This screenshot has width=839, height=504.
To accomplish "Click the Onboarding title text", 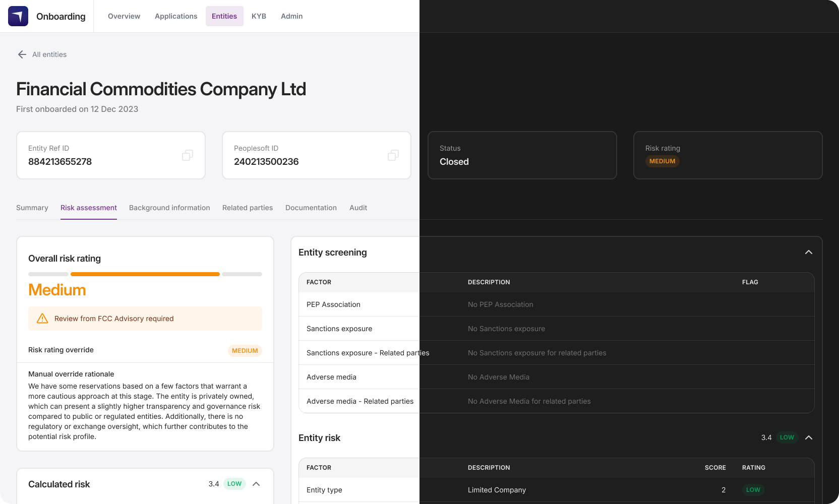I will coord(61,16).
